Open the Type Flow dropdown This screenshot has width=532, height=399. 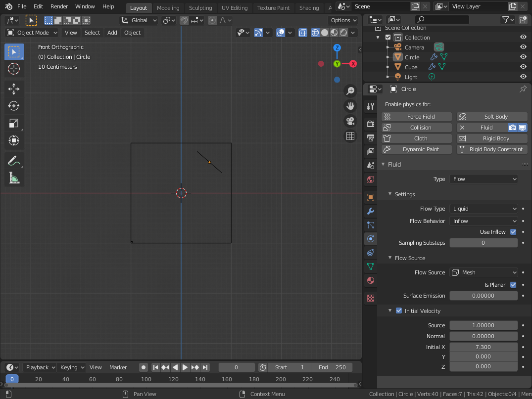point(484,179)
